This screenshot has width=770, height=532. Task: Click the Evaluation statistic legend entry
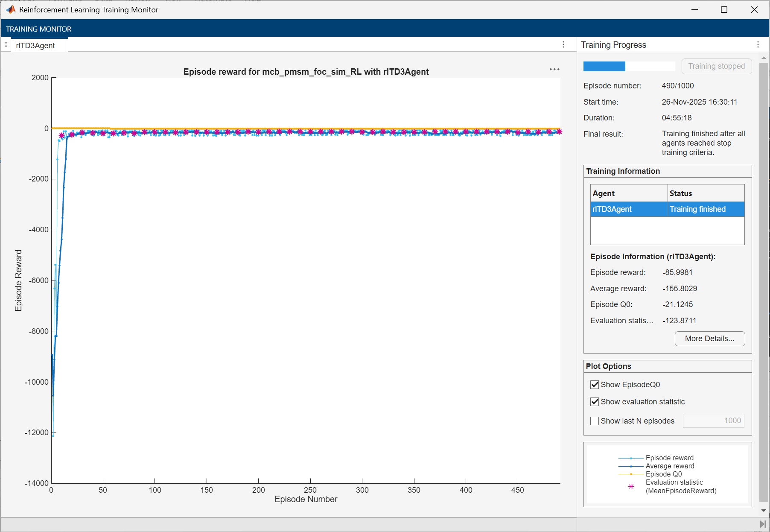(672, 487)
